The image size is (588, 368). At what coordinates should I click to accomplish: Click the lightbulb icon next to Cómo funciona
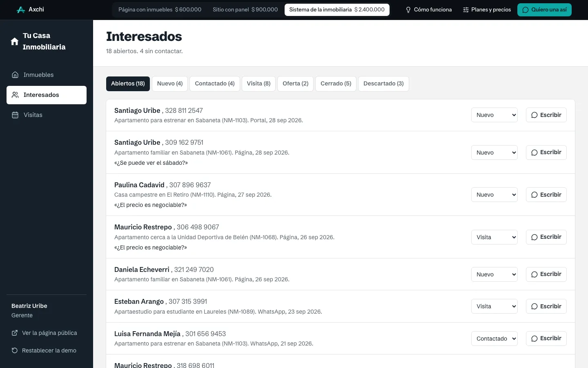click(408, 10)
